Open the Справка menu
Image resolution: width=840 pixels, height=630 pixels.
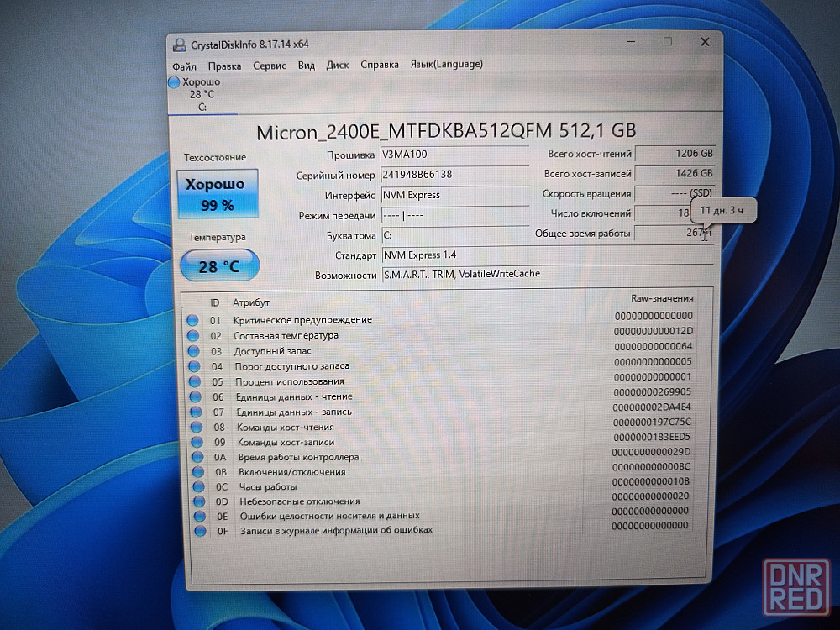point(380,65)
